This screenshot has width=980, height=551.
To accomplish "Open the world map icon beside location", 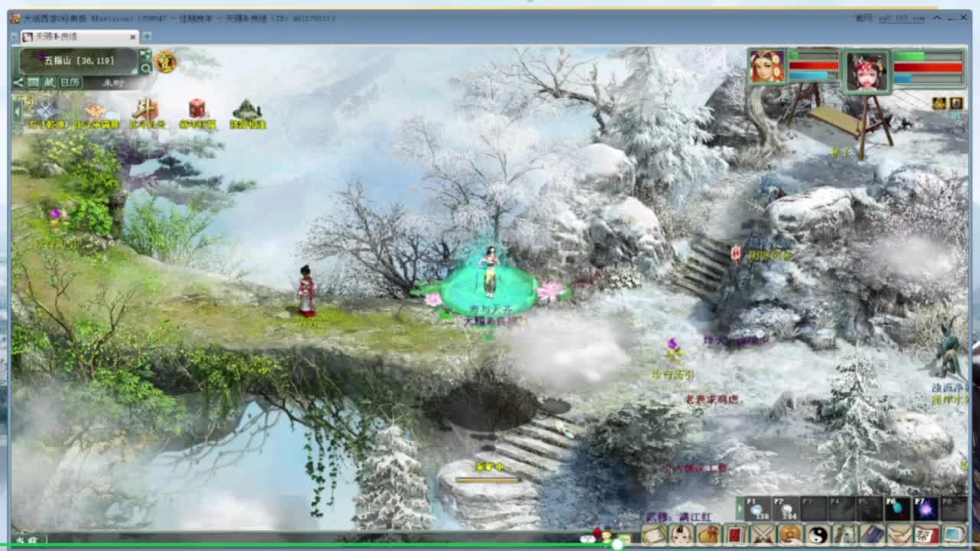I will click(145, 55).
